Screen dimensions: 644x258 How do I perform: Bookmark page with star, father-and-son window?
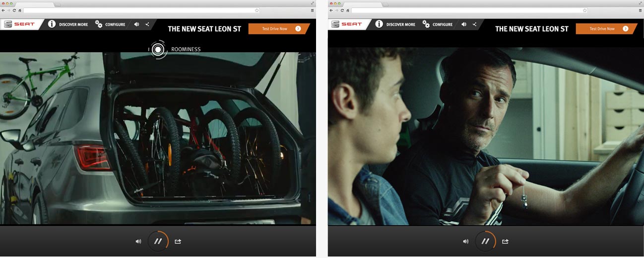pyautogui.click(x=584, y=10)
